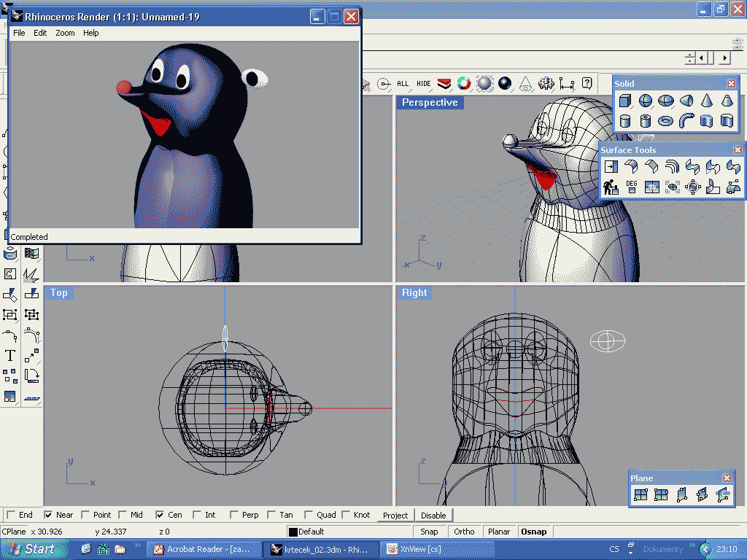Open Edit menu in Render window
747x560 pixels.
40,33
